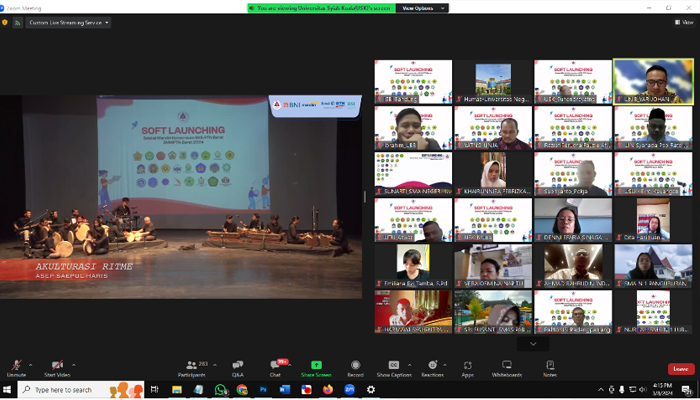Viewport: 700px width, 400px height.
Task: Expand audio options arrow beside Unmute
Action: (31, 363)
